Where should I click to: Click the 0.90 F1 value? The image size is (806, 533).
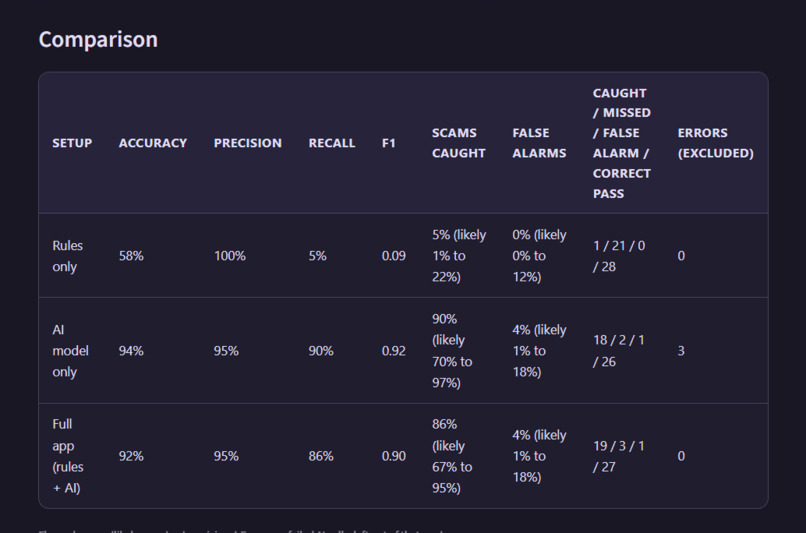tap(394, 456)
